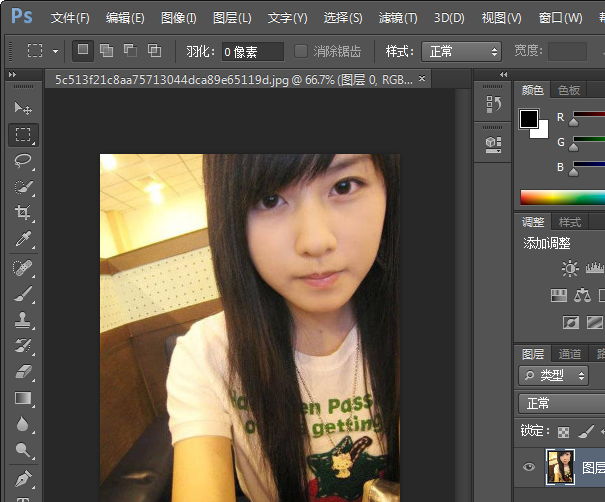
Task: Switch to the 色板 tab
Action: tap(569, 90)
